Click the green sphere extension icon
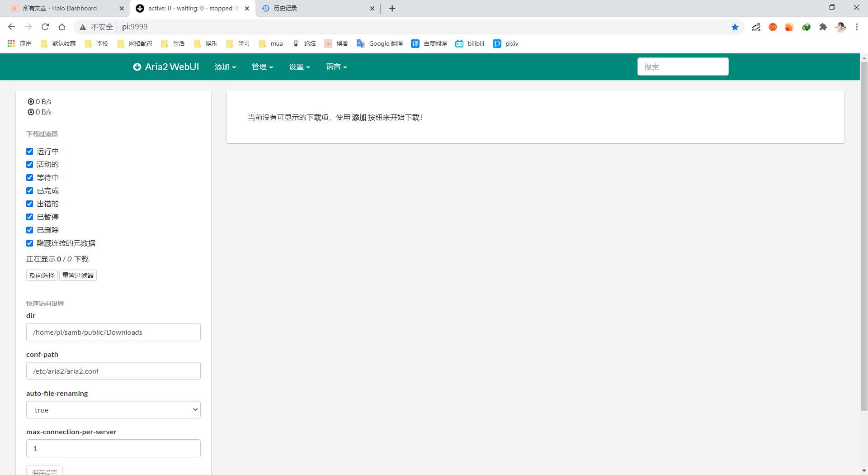 pyautogui.click(x=806, y=27)
